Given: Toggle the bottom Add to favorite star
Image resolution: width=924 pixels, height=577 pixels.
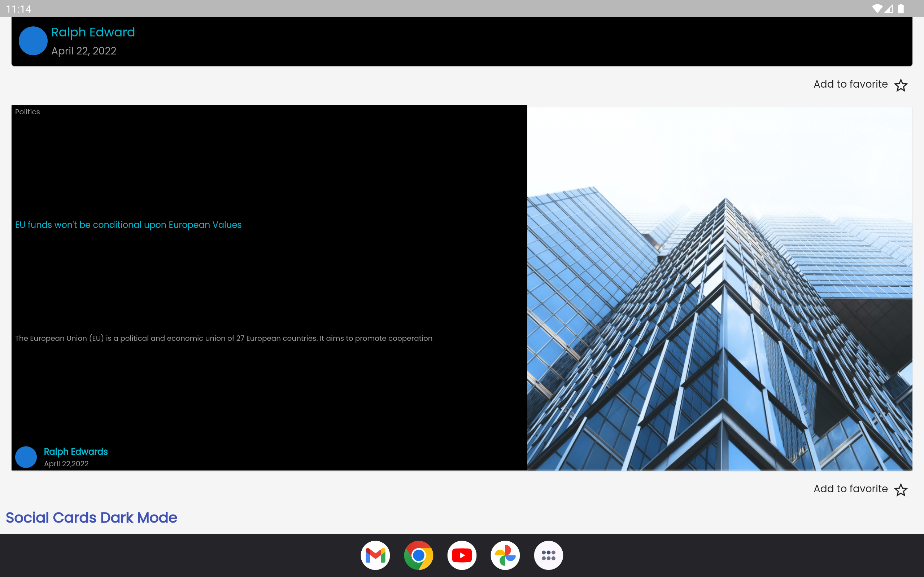Looking at the screenshot, I should pos(901,490).
